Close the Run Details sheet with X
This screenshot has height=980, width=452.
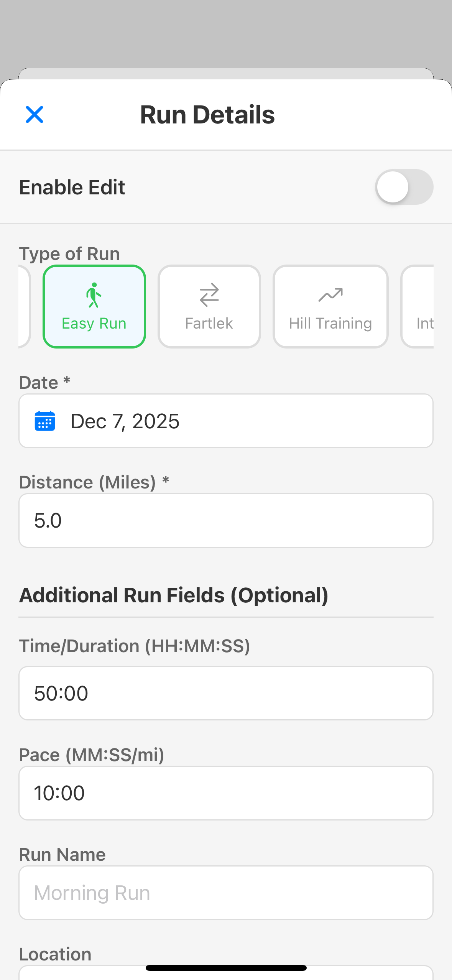[35, 115]
